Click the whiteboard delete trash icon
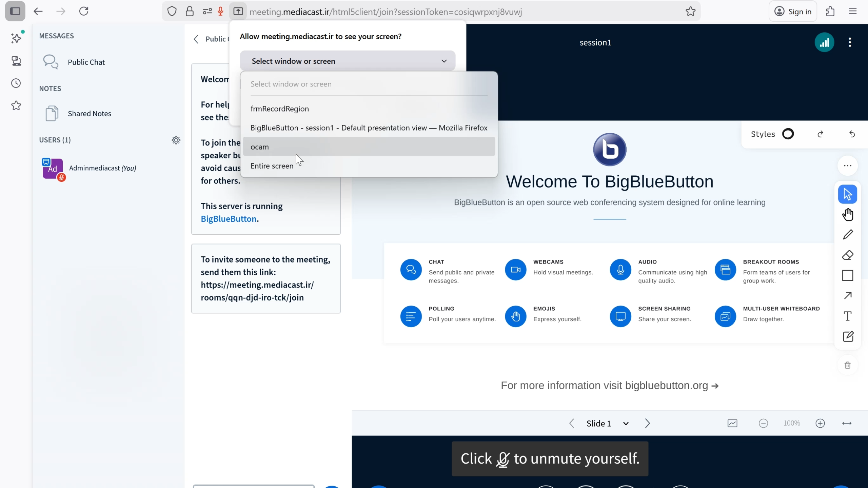Image resolution: width=868 pixels, height=488 pixels. point(848,365)
